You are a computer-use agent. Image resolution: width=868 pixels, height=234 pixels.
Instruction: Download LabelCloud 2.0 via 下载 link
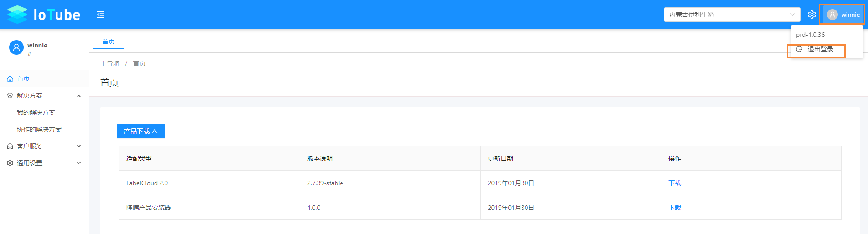(x=675, y=183)
